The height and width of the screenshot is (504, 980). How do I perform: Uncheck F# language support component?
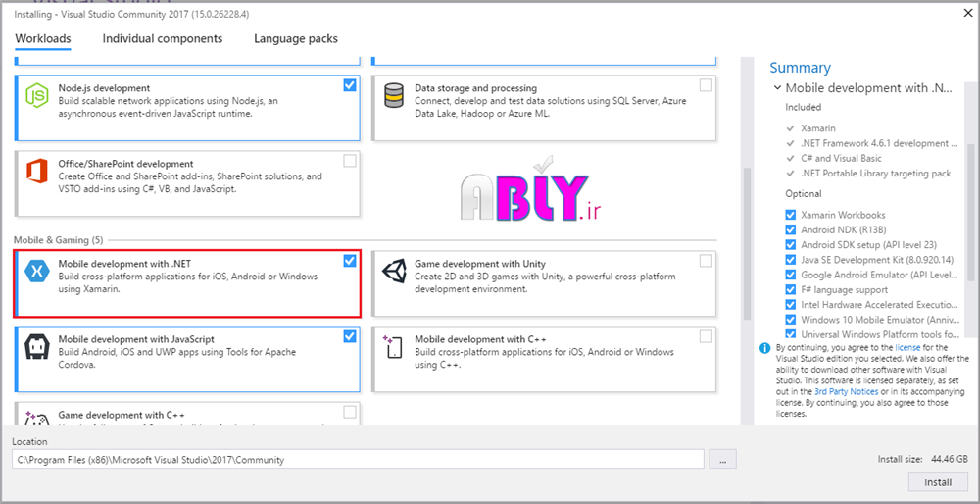tap(791, 289)
